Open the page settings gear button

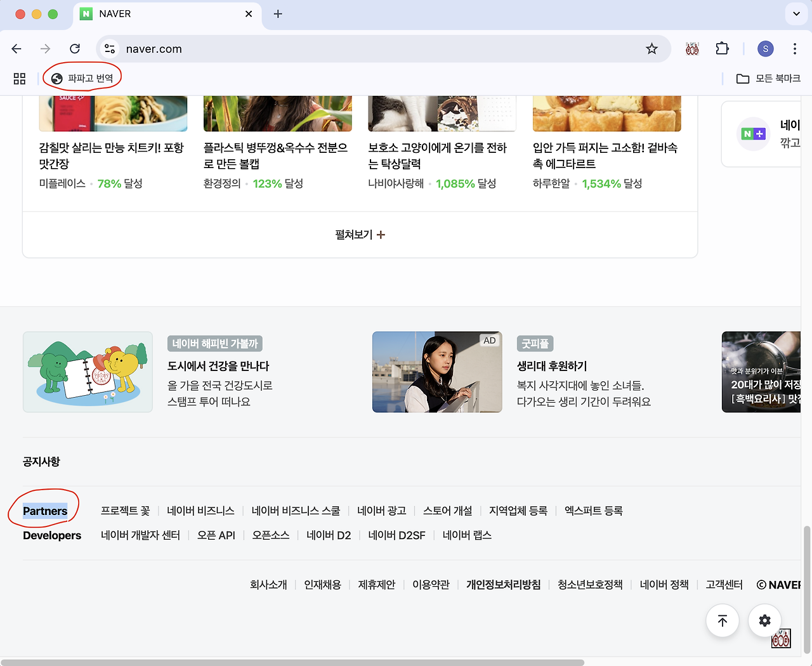coord(764,620)
